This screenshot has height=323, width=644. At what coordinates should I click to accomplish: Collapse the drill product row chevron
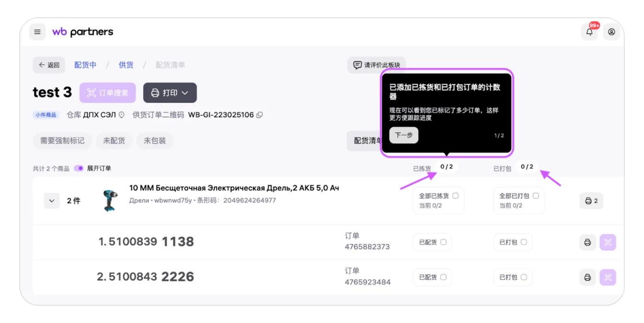click(x=52, y=201)
